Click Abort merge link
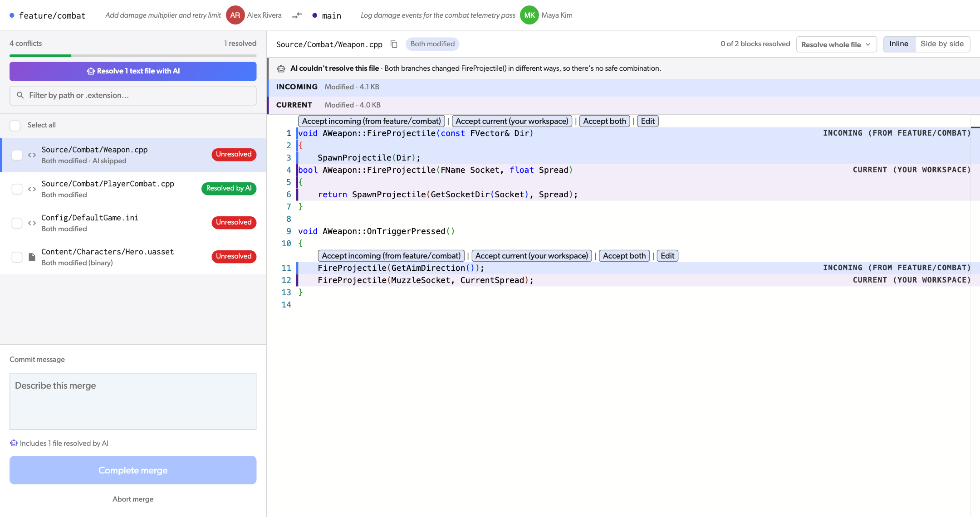The image size is (980, 517). click(x=133, y=499)
